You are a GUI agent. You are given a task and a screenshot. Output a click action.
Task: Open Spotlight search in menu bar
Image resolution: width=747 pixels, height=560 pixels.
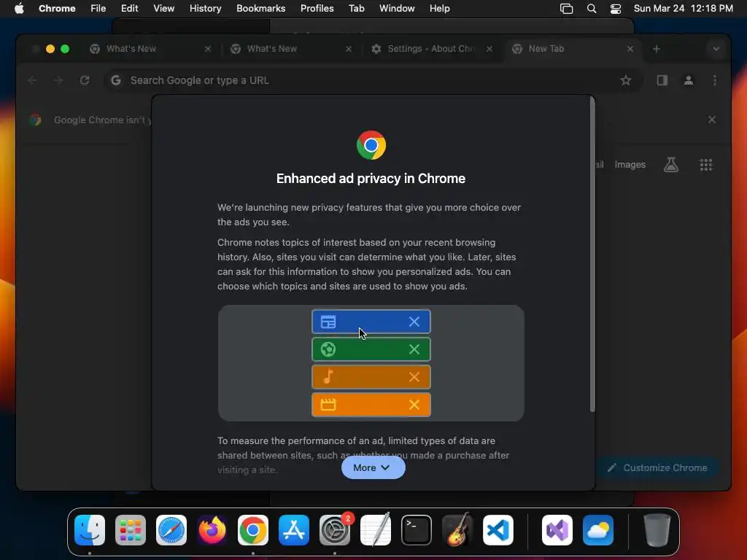(592, 9)
